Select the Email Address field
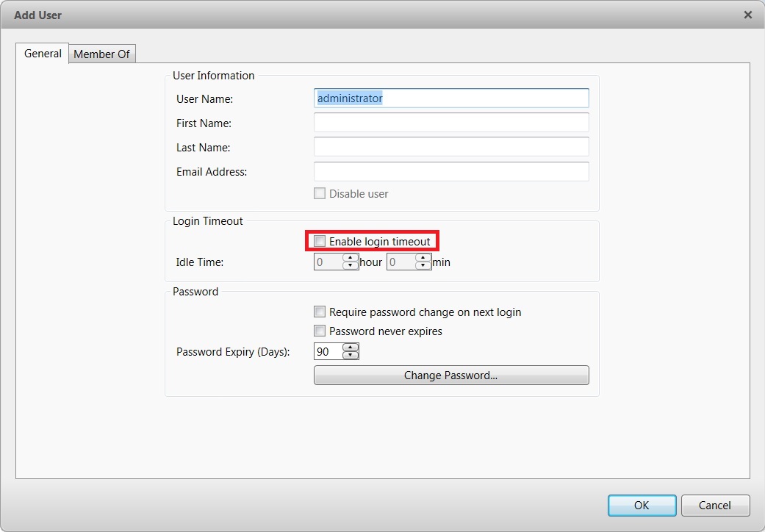Screen dimensions: 765x532 [x=451, y=170]
